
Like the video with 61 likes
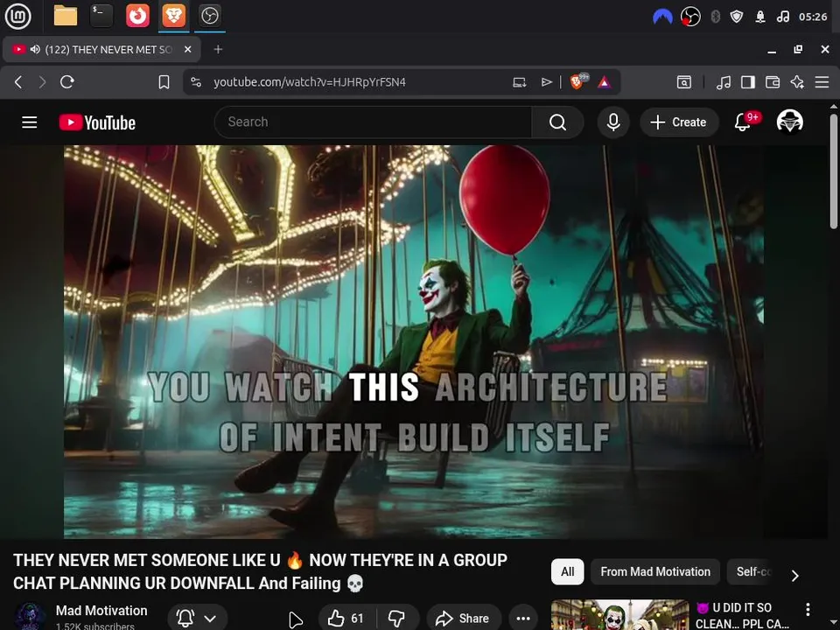coord(346,619)
